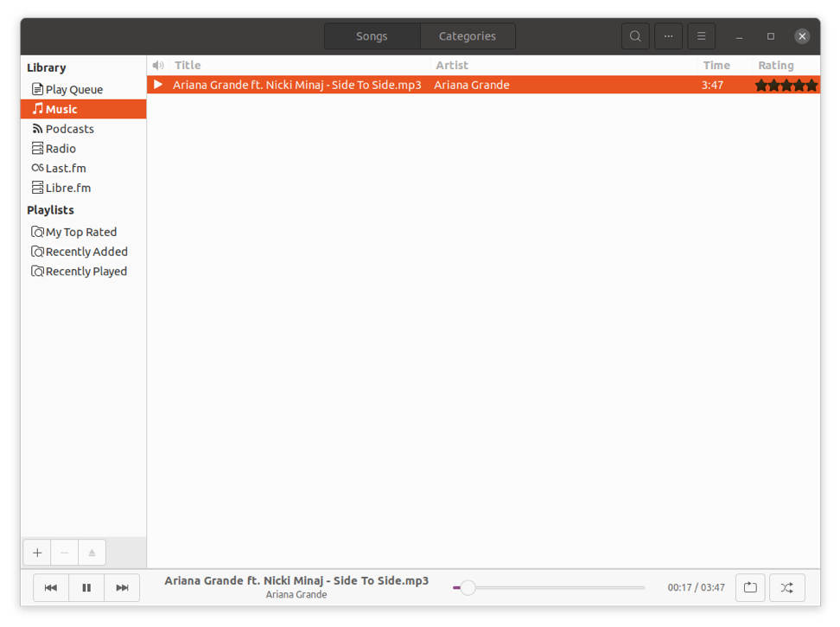
Task: Click the speaker playing-status column header
Action: pyautogui.click(x=158, y=66)
